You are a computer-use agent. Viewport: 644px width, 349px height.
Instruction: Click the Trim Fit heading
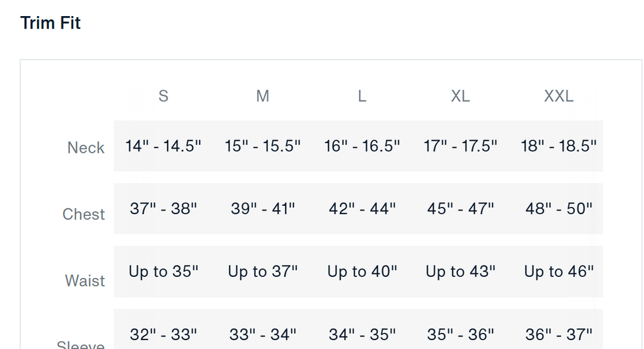(x=50, y=23)
